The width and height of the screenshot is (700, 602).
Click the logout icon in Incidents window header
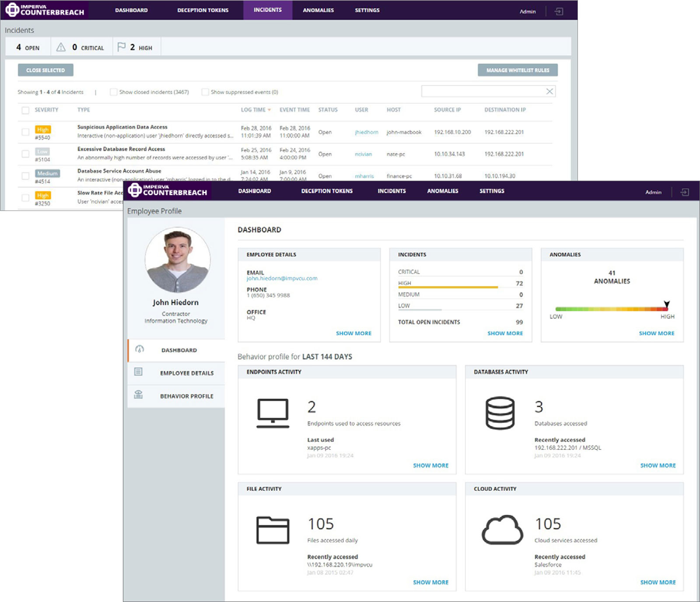559,11
